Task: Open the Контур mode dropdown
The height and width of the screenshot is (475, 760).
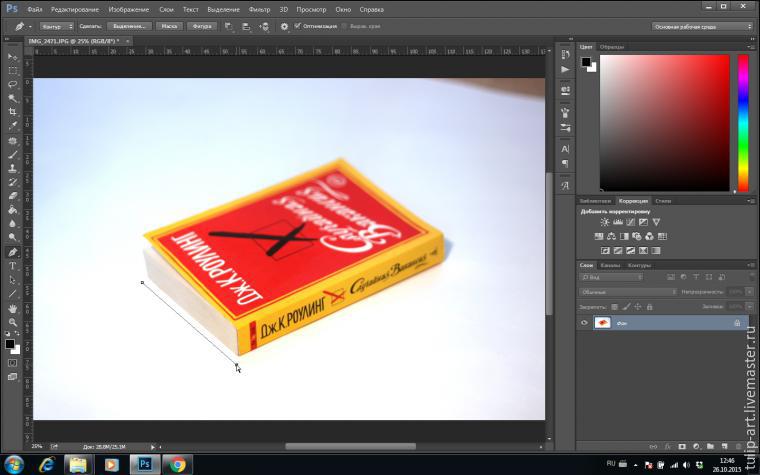Action: 56,26
